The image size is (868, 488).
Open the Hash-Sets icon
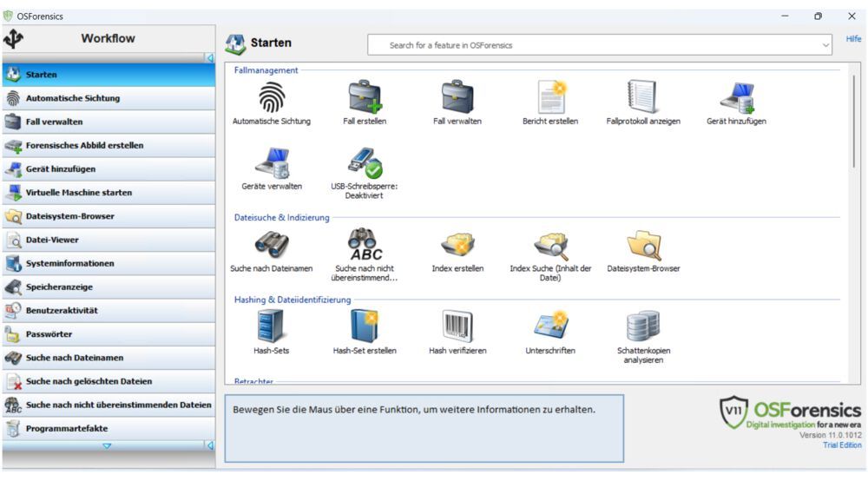(271, 326)
